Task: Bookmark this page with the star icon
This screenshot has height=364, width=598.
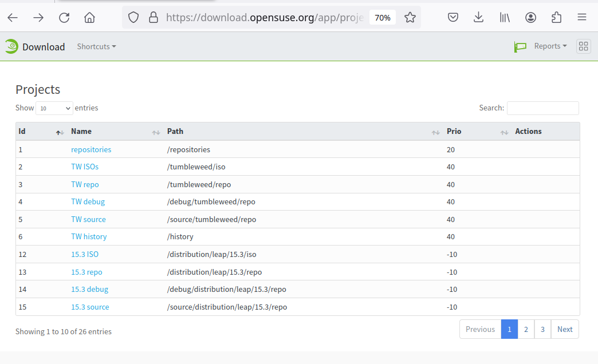Action: pos(410,18)
